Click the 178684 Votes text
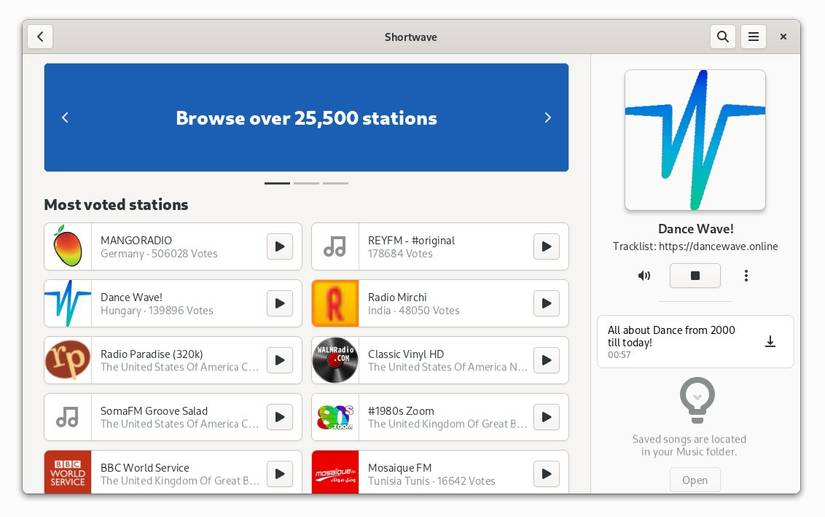Screen dimensions: 825x517 pos(400,254)
